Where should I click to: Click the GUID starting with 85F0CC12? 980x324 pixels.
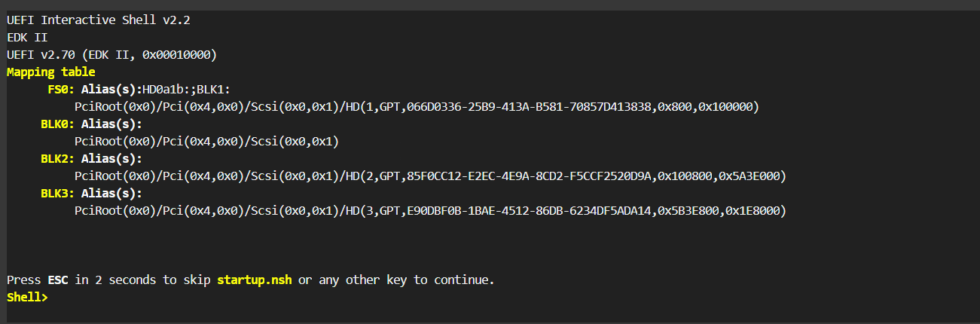tap(529, 176)
